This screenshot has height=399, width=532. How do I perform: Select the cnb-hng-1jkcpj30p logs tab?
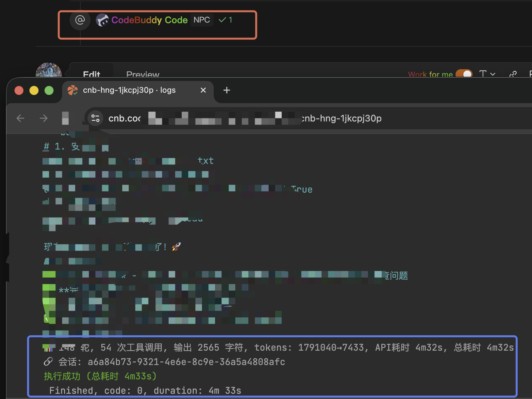(x=129, y=90)
